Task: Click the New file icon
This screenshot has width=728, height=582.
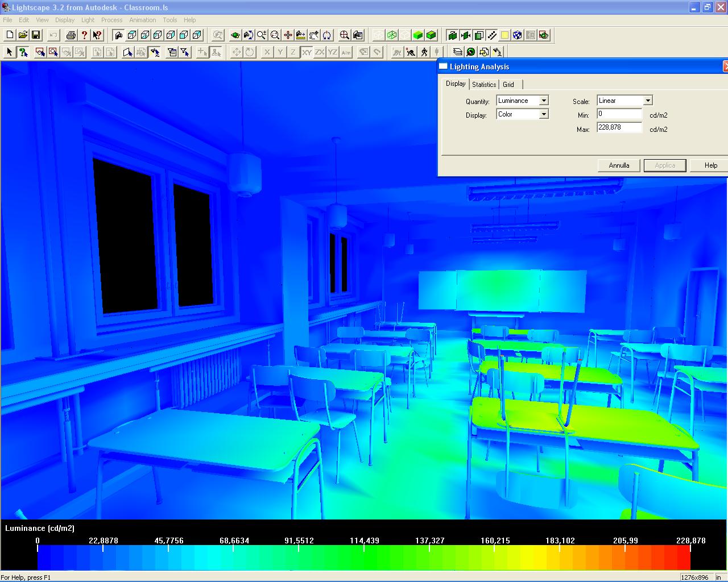Action: (10, 35)
